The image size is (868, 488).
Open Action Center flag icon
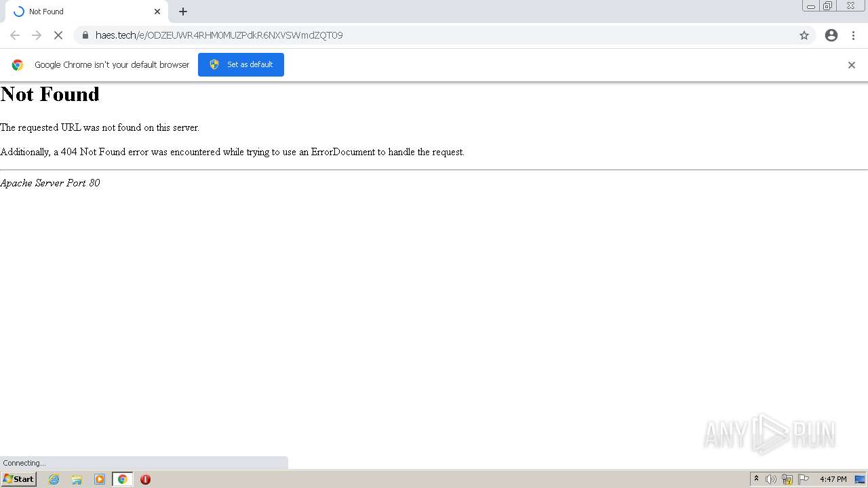tap(804, 479)
